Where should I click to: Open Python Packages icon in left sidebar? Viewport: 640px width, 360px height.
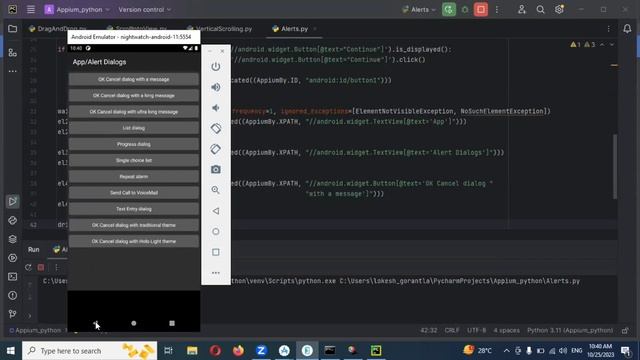13,220
